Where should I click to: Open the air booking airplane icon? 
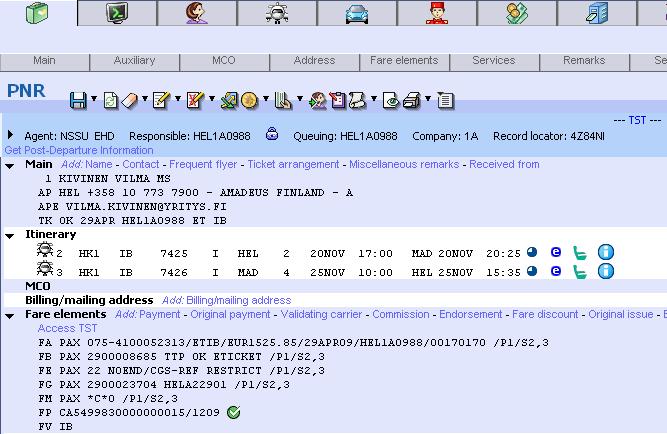point(277,13)
